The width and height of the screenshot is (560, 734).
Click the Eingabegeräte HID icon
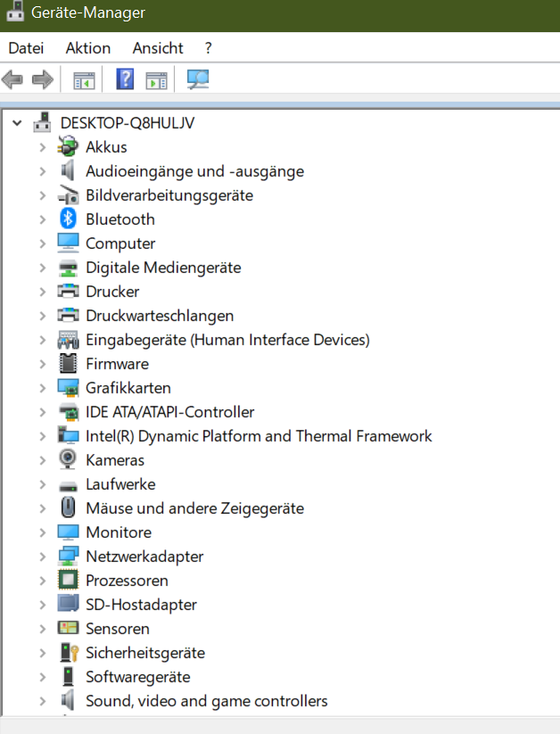tap(68, 340)
